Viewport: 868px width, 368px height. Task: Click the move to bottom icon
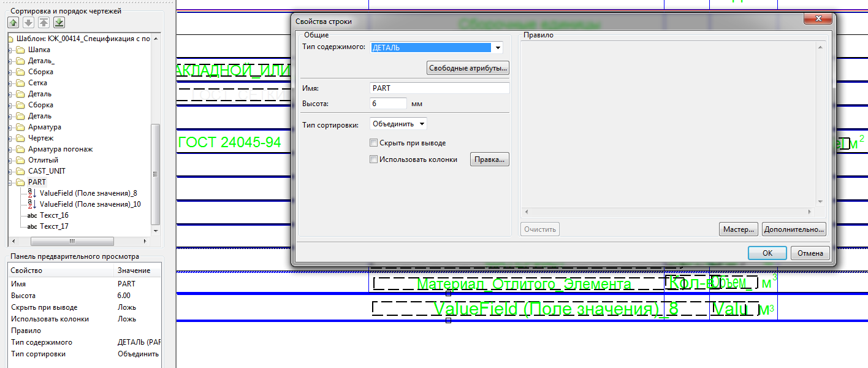click(x=59, y=23)
